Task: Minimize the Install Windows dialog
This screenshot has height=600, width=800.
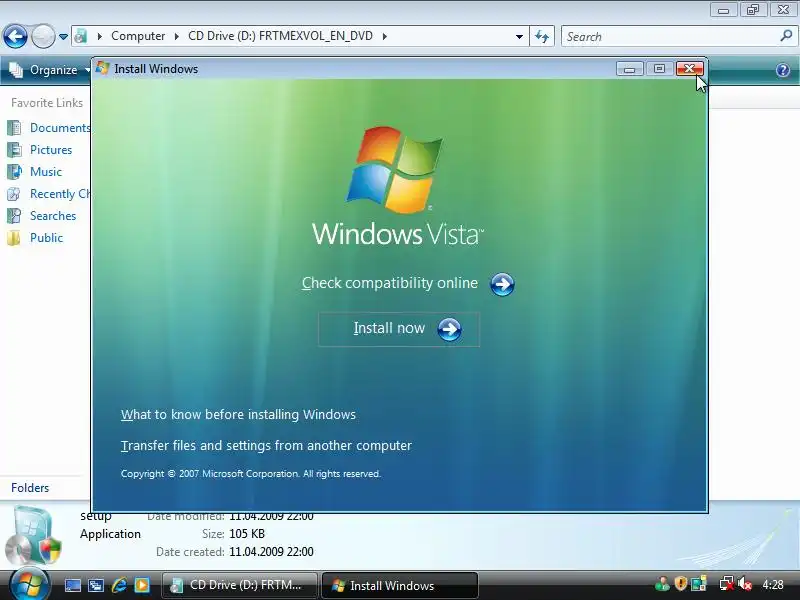Action: click(630, 69)
